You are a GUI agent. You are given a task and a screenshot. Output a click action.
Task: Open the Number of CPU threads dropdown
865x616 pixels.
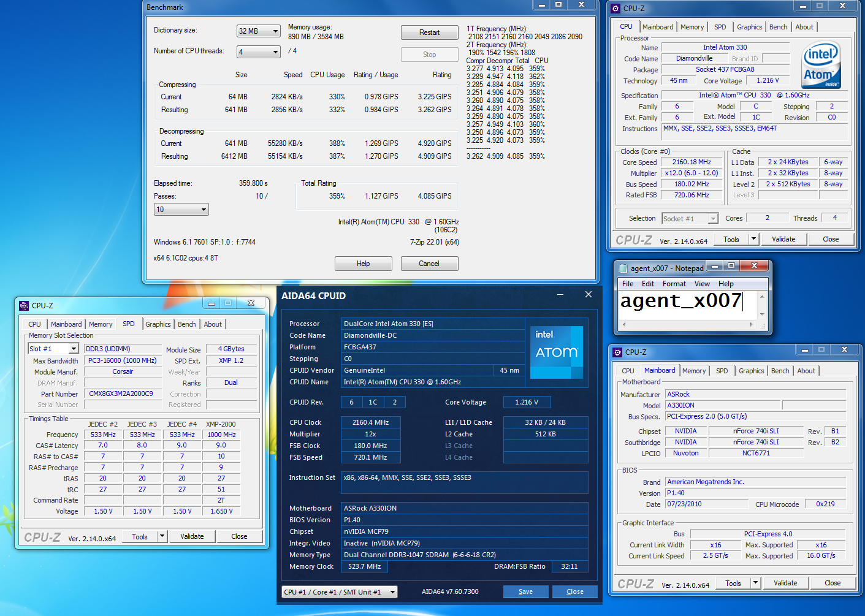click(x=259, y=51)
